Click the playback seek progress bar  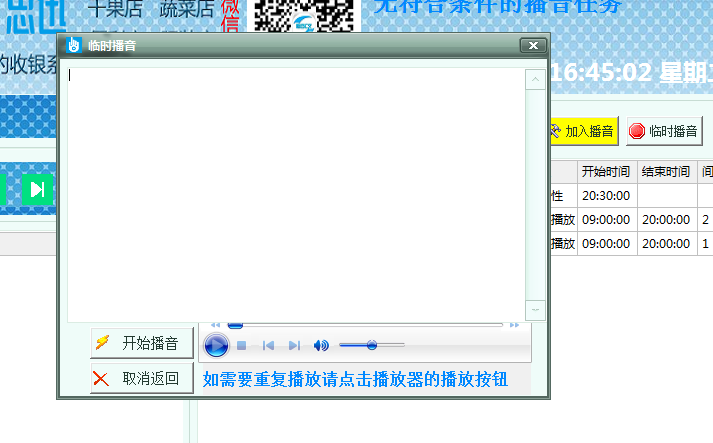[365, 325]
